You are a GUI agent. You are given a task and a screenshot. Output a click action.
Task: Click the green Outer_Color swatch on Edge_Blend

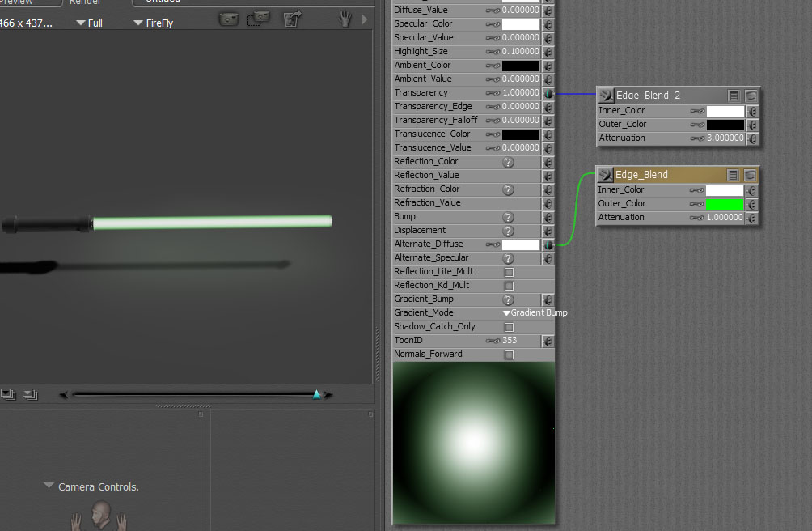[725, 204]
